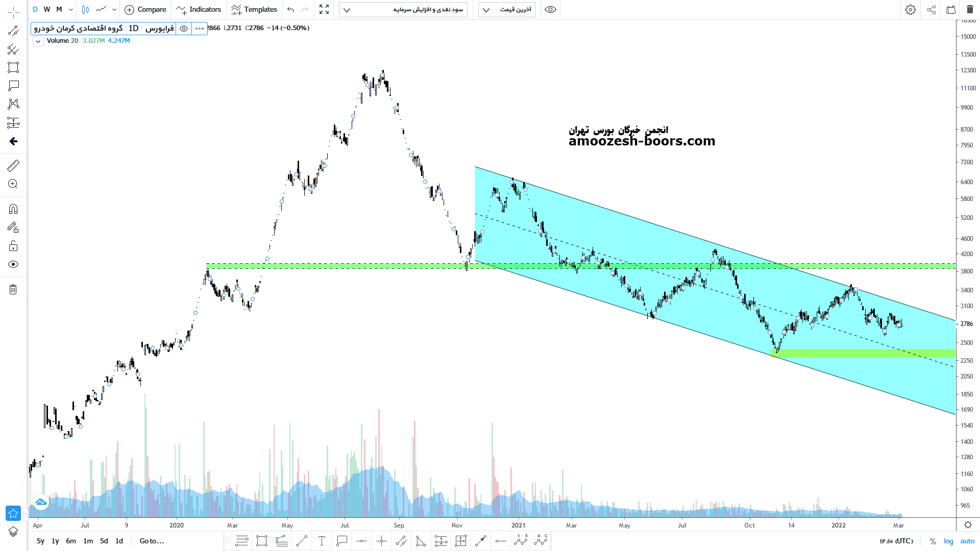Toggle symbol visibility eye in legend
Image resolution: width=980 pixels, height=551 pixels.
pyautogui.click(x=184, y=29)
